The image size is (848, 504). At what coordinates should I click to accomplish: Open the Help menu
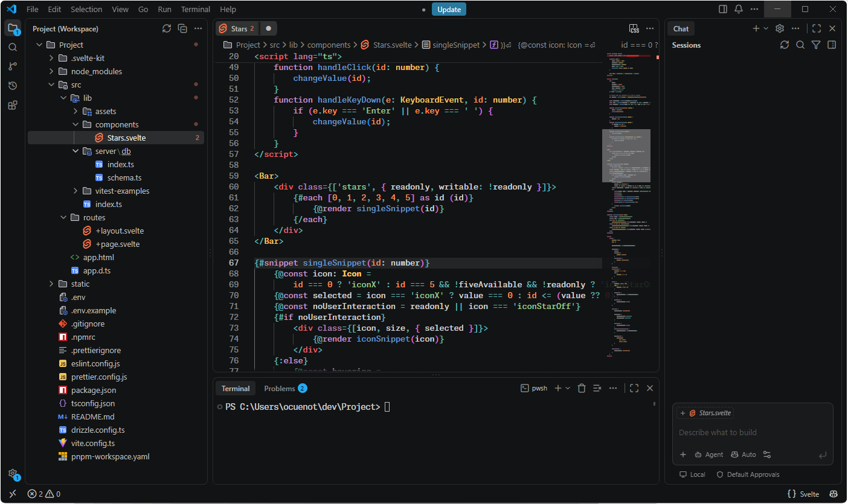228,9
